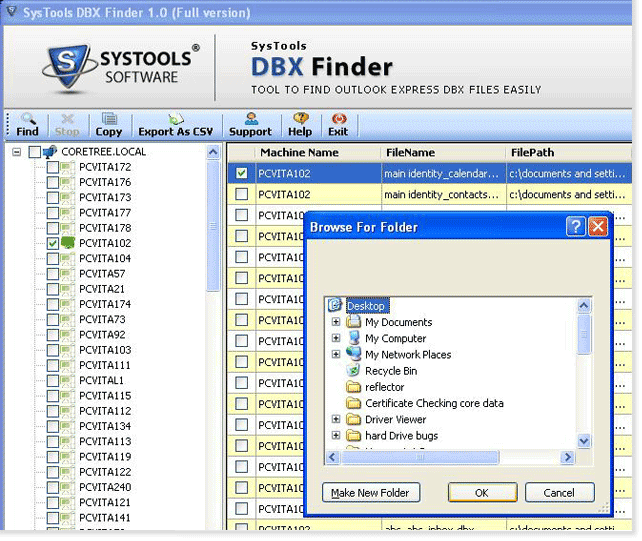Click the PCVITA172 computer icon
Viewport: 642px width, 541px height.
point(68,167)
